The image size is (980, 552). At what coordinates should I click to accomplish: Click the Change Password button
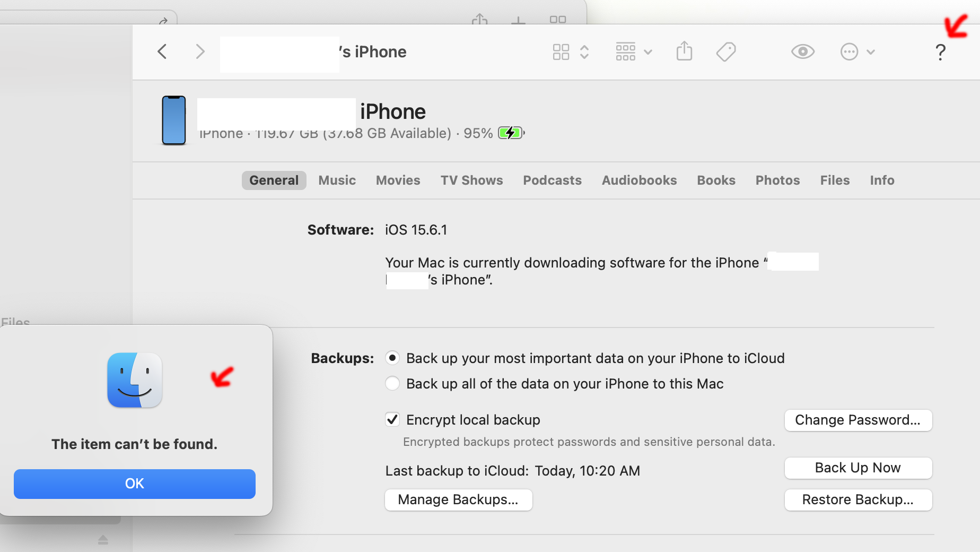858,420
